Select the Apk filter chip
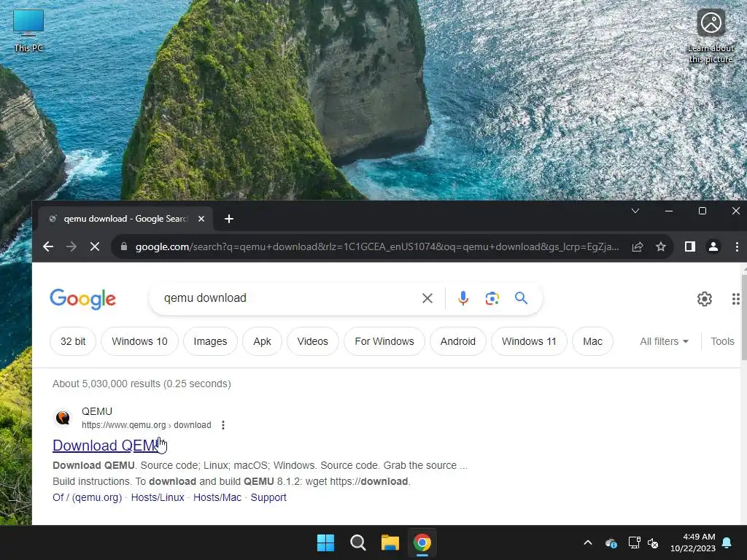This screenshot has width=747, height=560. [x=262, y=341]
